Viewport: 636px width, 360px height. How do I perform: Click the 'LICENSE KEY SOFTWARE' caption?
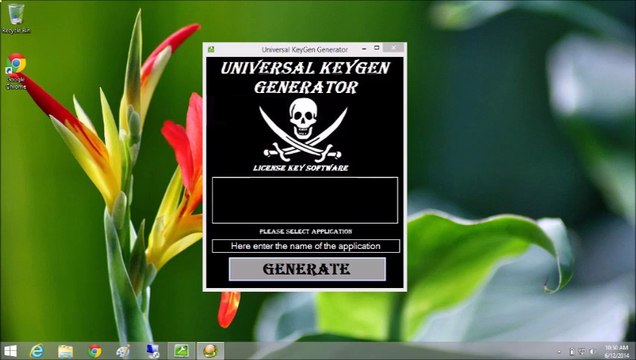(x=301, y=168)
